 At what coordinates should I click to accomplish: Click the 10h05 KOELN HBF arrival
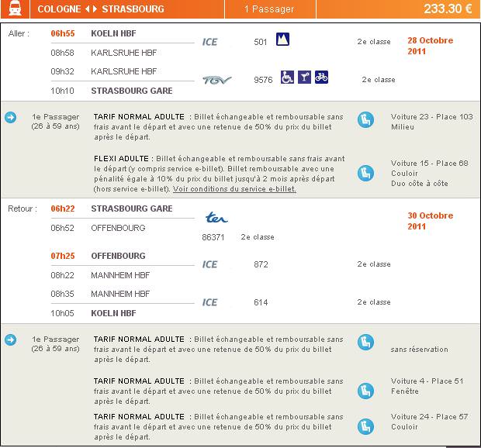click(93, 313)
